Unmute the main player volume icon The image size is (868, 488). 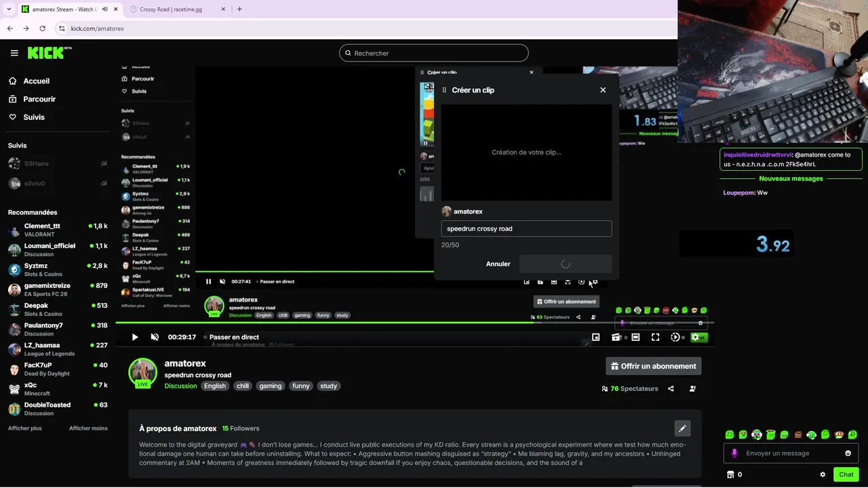[155, 337]
